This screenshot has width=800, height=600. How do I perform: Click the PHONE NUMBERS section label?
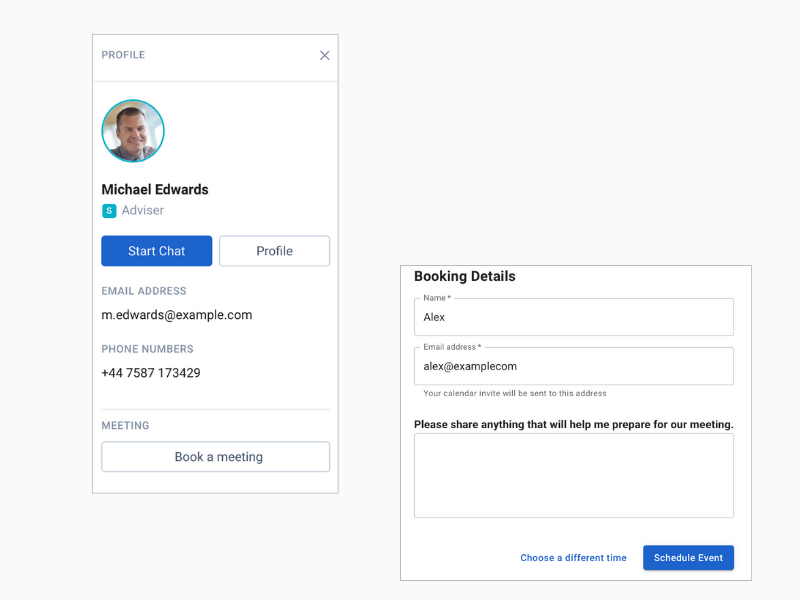[x=147, y=349]
